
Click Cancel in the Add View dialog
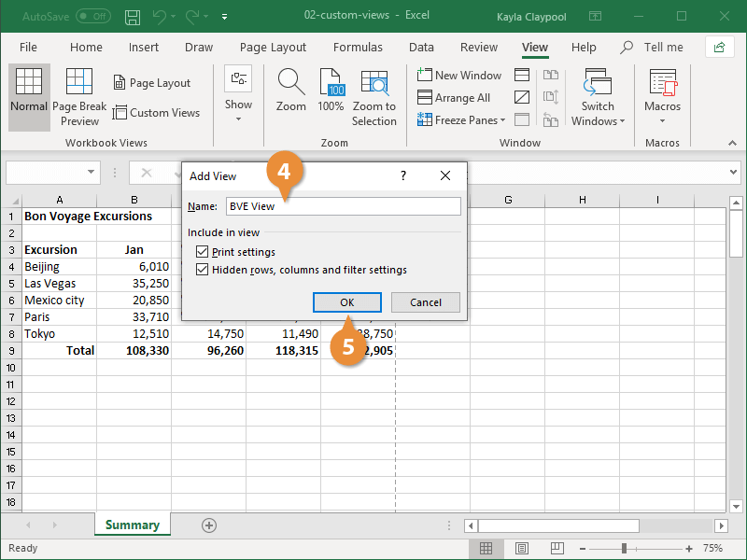coord(425,302)
